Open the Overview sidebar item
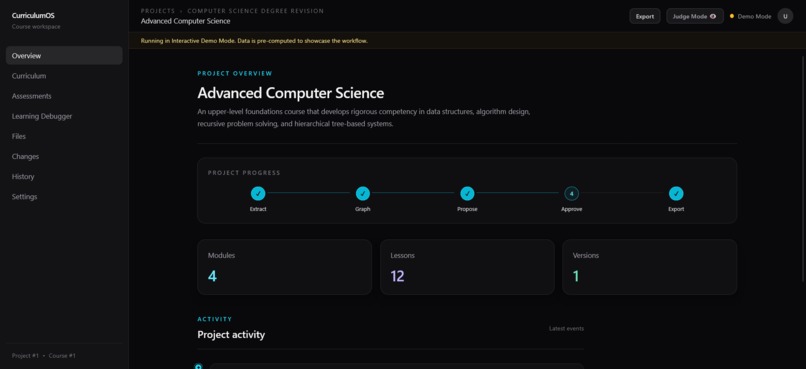Screen dimensions: 806x369 tap(64, 56)
